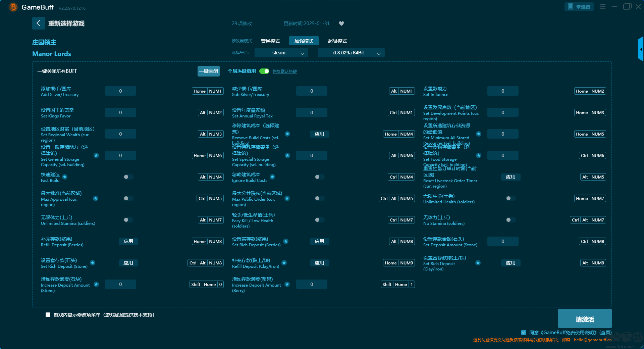Click the Set Deposit Amount (Stone) value field
This screenshot has width=644, height=349.
coord(503,241)
